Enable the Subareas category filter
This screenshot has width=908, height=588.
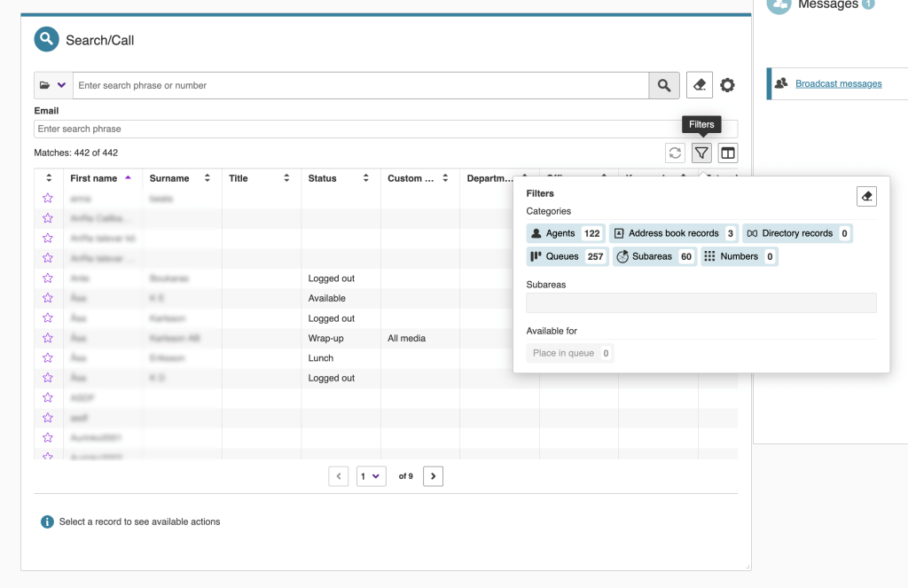654,256
